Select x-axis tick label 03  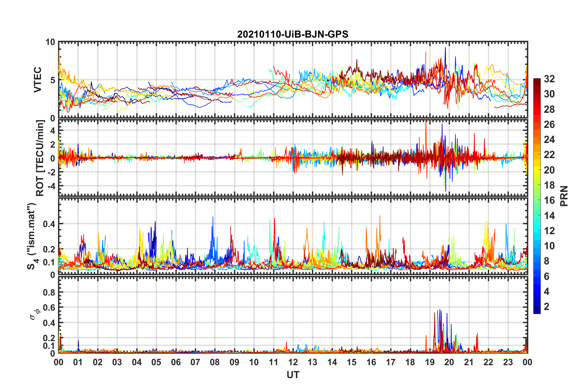(117, 362)
